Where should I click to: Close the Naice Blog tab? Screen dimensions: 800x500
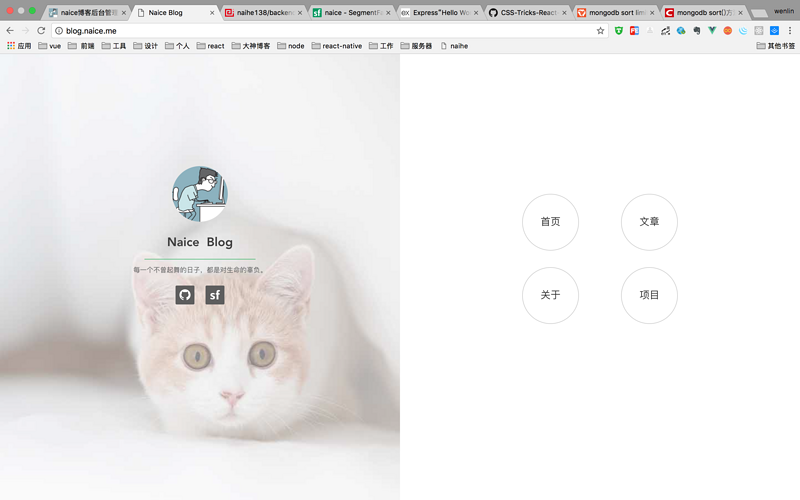tap(212, 13)
